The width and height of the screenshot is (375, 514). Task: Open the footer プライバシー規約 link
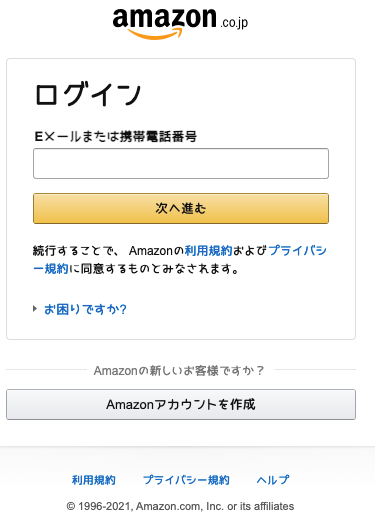186,480
